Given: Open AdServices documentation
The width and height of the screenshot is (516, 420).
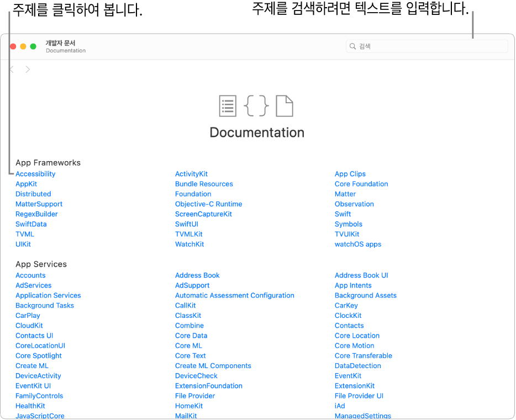Looking at the screenshot, I should click(x=34, y=285).
